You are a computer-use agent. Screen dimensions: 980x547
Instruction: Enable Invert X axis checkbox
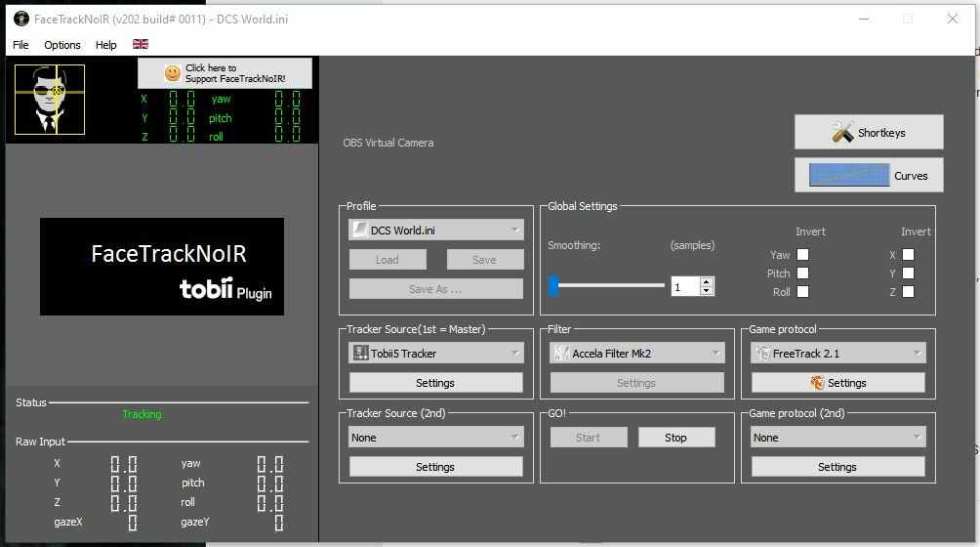909,254
